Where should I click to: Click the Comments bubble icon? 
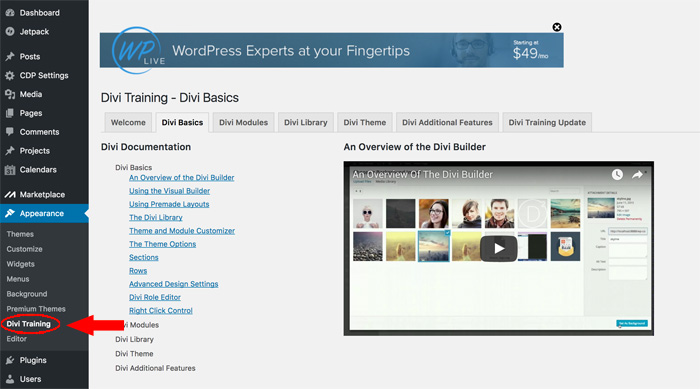[x=10, y=132]
